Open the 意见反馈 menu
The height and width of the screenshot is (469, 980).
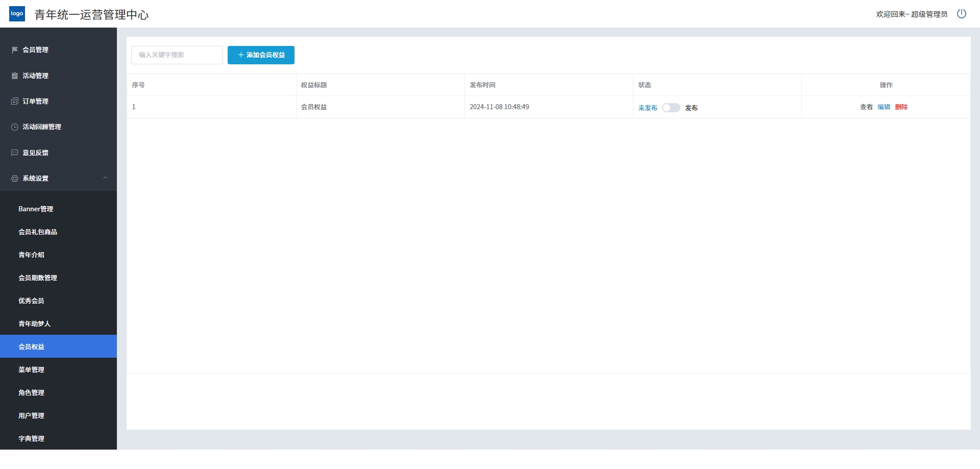(x=58, y=153)
